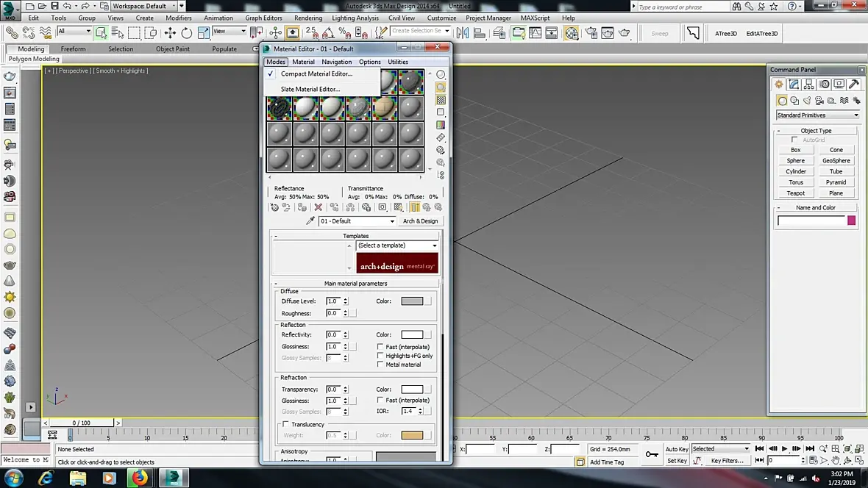
Task: Click the Arch & Design material type button
Action: [420, 221]
